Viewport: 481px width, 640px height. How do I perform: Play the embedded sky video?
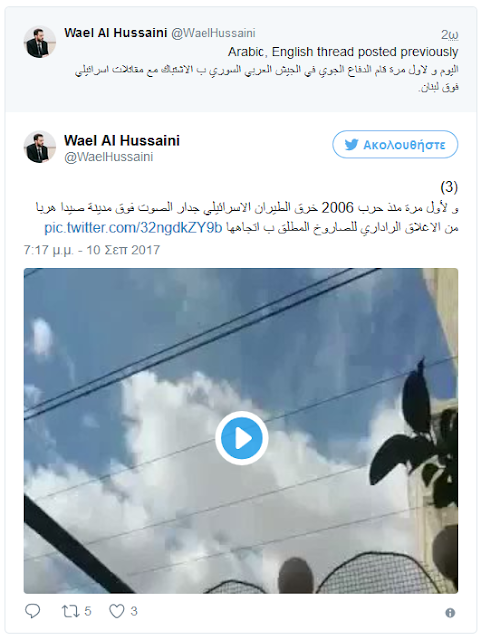(x=241, y=438)
